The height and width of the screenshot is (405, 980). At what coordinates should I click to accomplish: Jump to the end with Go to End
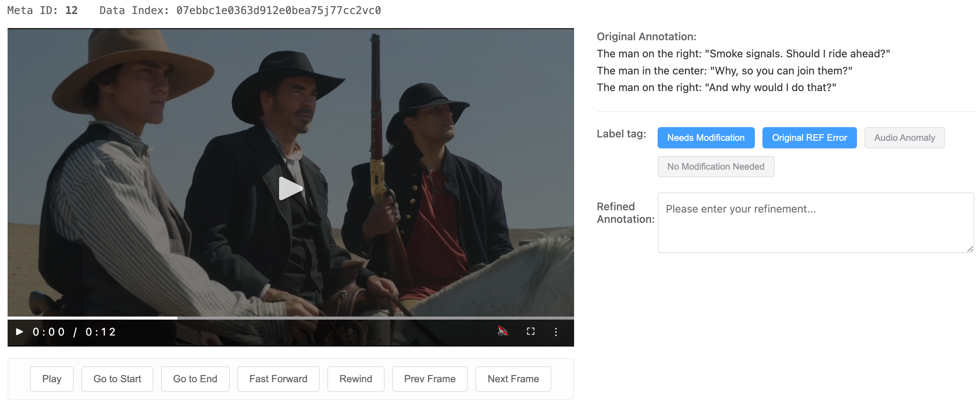(x=195, y=379)
